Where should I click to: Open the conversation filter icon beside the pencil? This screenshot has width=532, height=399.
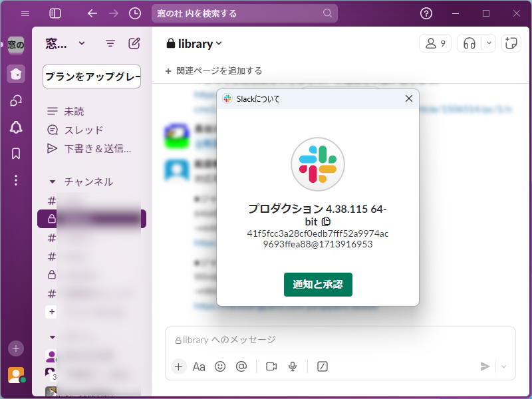(110, 43)
